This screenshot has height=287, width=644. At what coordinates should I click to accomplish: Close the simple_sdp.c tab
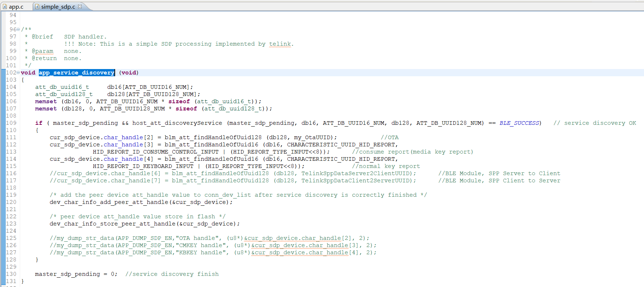(80, 6)
